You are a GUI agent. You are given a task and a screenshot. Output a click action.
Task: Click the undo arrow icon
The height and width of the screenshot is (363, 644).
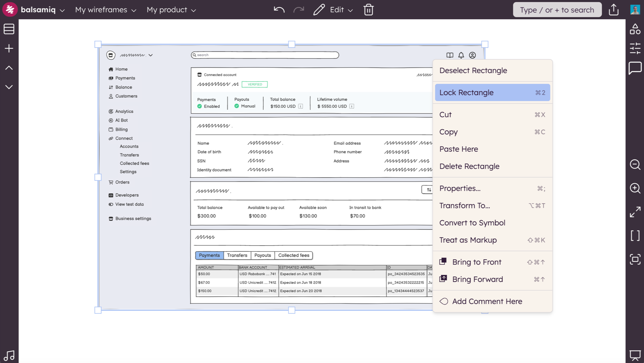(279, 10)
